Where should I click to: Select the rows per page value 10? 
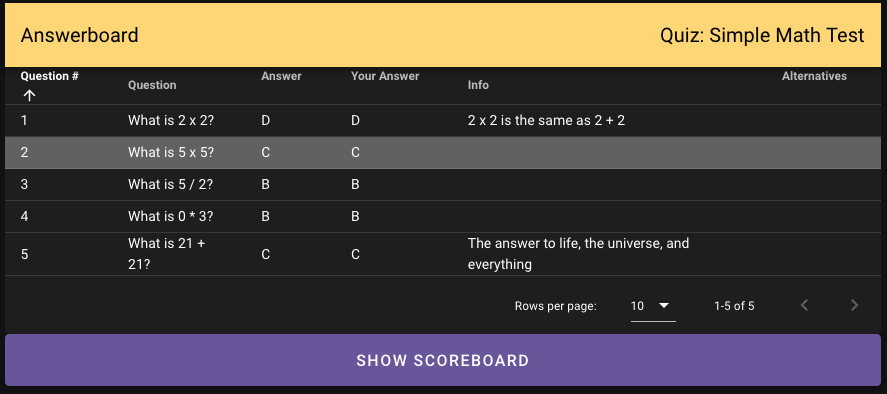tap(637, 306)
